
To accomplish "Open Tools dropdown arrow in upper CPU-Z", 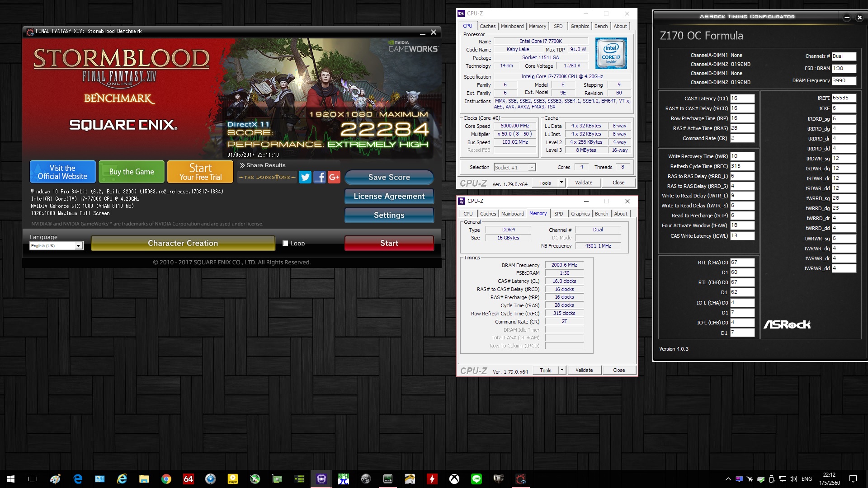I will coord(561,183).
